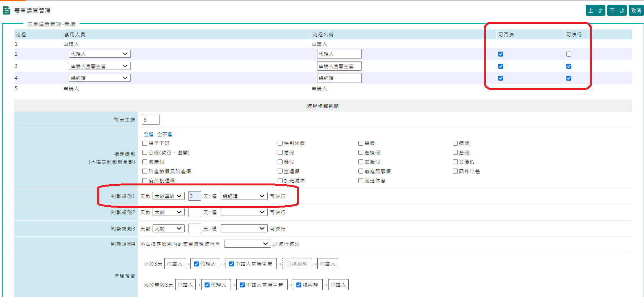
Task: Select the 疫苗接種假 checkbox
Action: pos(145,181)
